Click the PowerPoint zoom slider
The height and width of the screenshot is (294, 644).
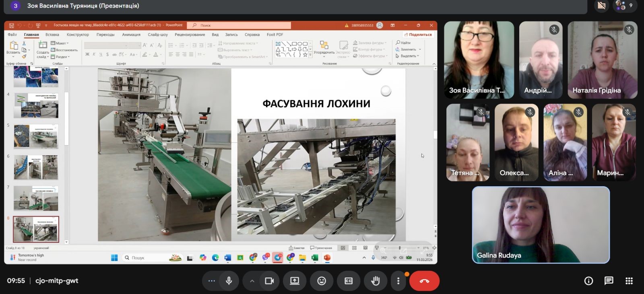pos(400,248)
